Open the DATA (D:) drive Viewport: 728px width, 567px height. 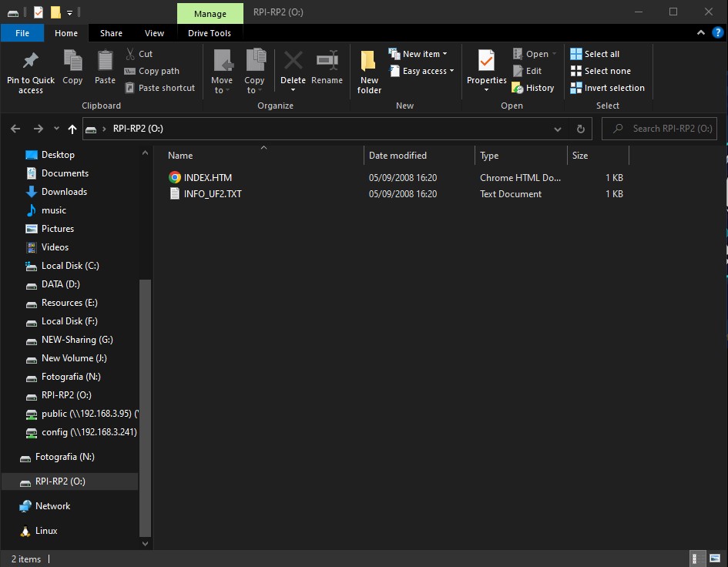click(x=60, y=284)
